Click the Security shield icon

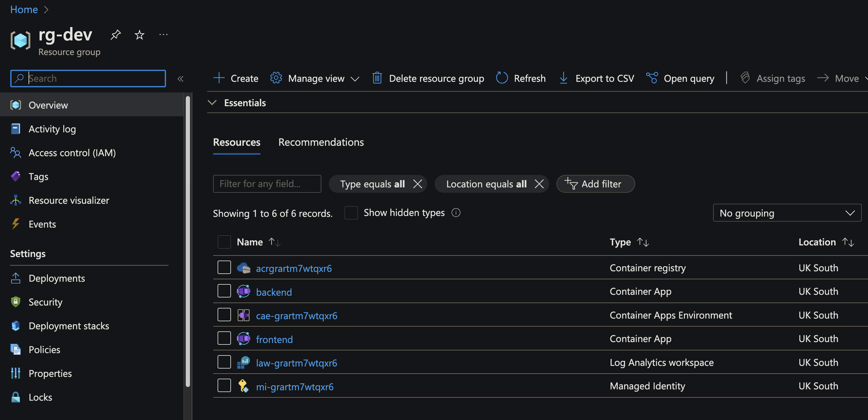coord(15,302)
